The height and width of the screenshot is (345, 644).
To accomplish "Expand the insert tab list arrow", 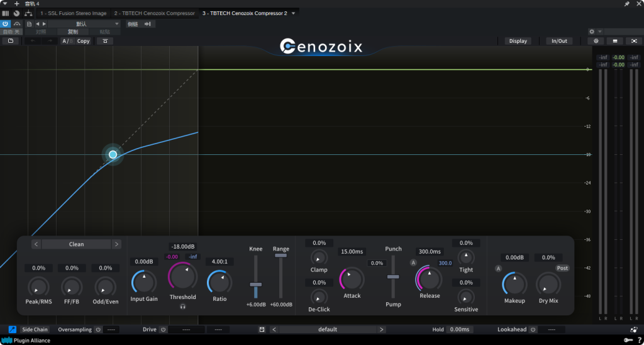I will pyautogui.click(x=293, y=13).
